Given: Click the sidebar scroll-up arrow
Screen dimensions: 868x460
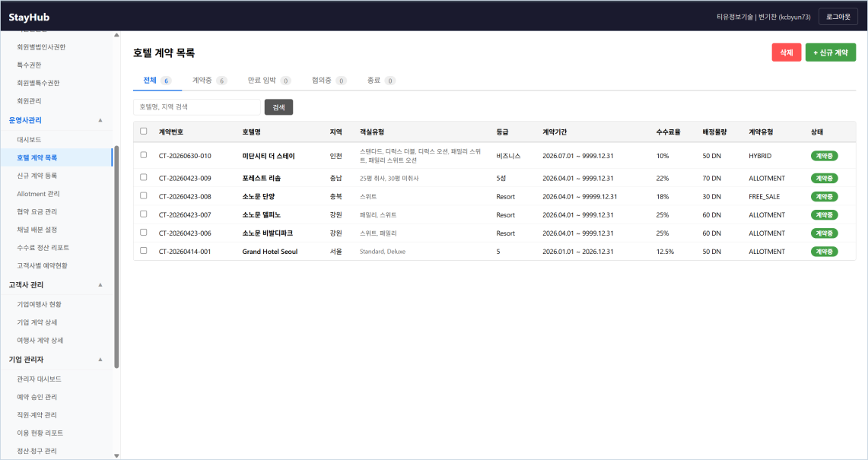Looking at the screenshot, I should (x=116, y=36).
